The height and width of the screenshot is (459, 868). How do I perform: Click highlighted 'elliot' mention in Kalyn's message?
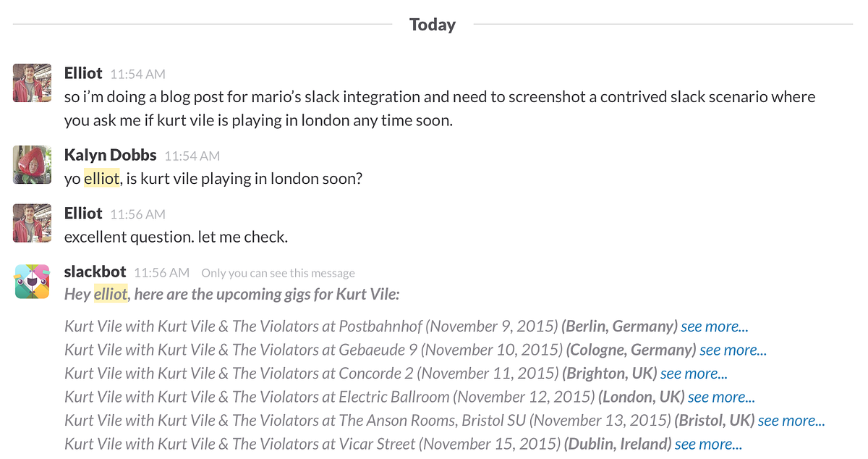click(x=101, y=178)
